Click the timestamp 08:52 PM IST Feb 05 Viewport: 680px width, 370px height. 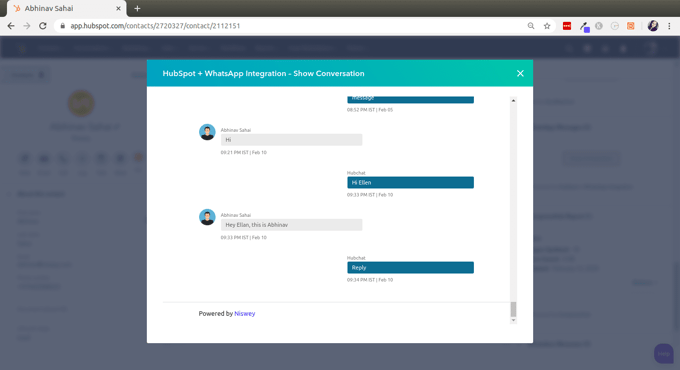pos(370,110)
